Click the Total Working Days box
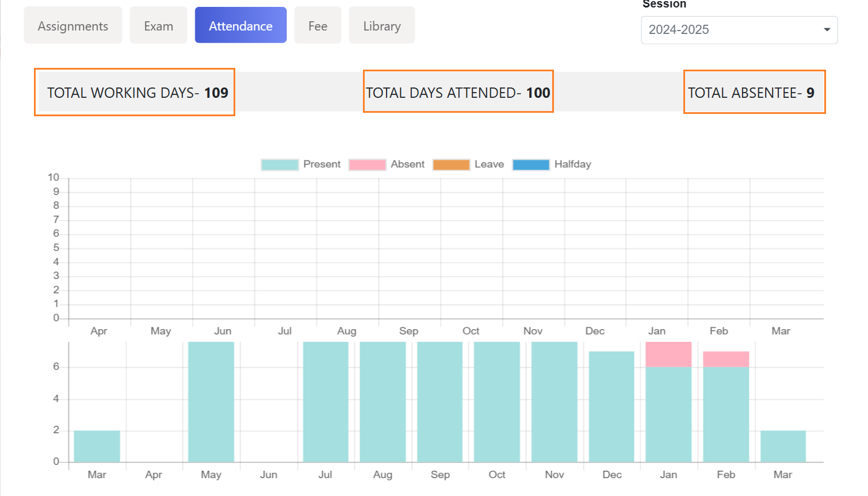 coord(135,93)
